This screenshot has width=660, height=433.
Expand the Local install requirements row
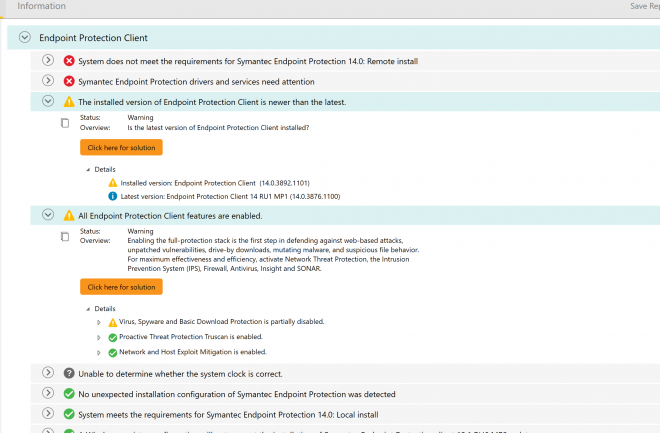coord(48,413)
